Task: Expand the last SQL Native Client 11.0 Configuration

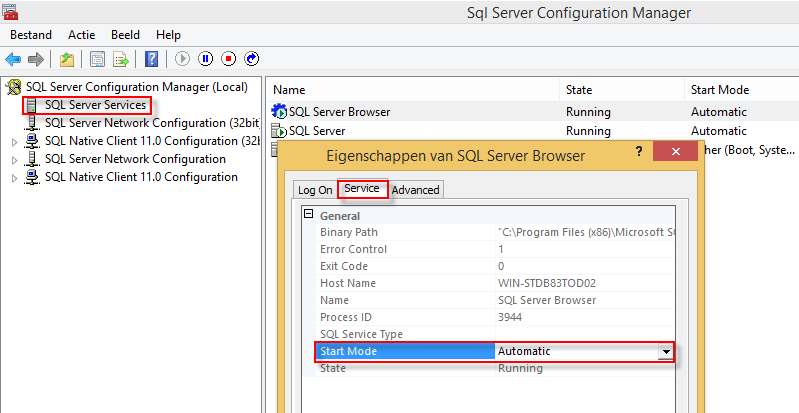Action: (x=14, y=178)
